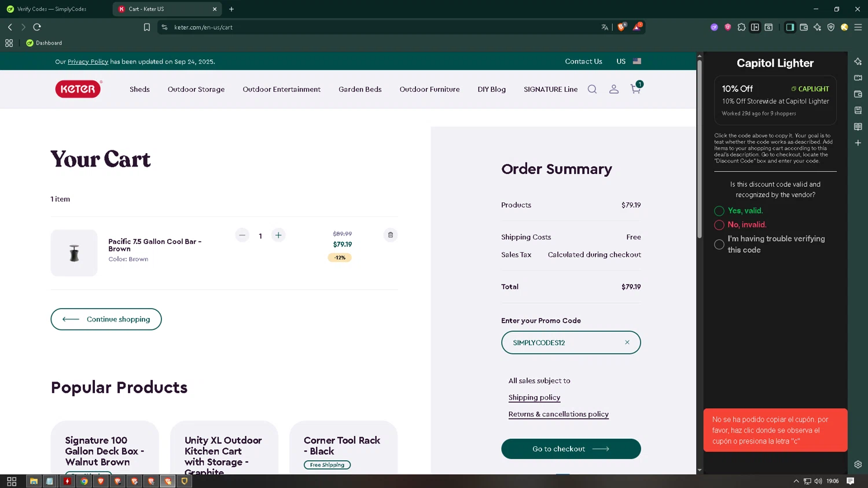Open the Dashboard bookmark
The height and width of the screenshot is (488, 868).
(x=44, y=43)
